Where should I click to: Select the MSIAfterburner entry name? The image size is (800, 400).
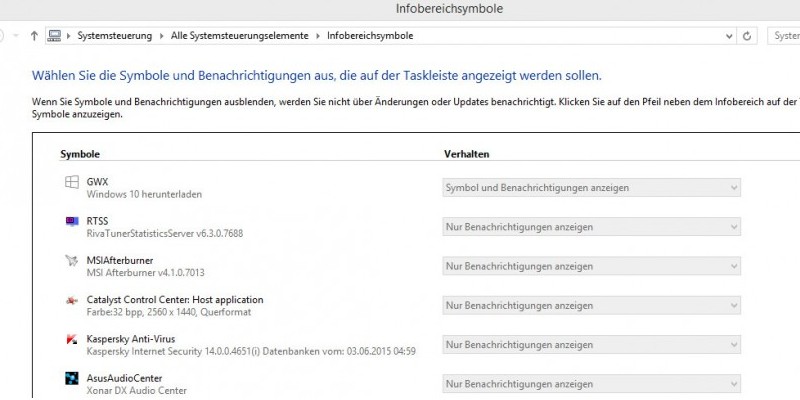tap(120, 260)
